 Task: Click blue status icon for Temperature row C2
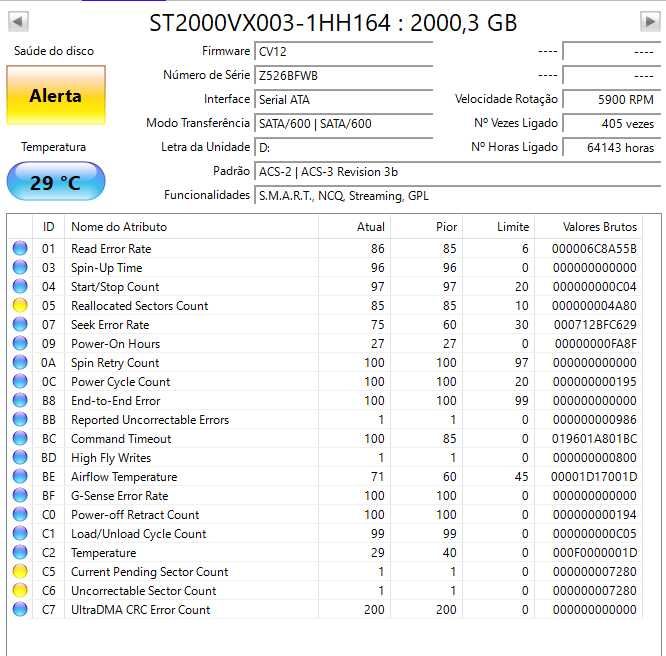click(x=20, y=552)
